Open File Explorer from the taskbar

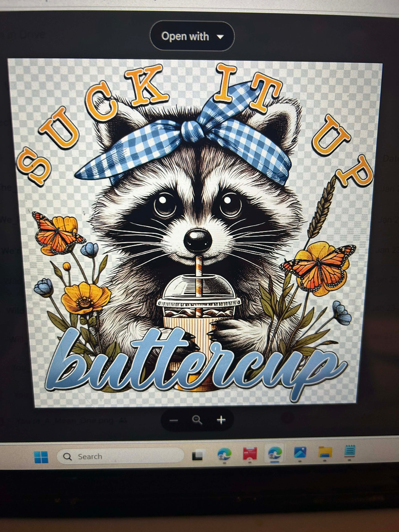tap(325, 452)
